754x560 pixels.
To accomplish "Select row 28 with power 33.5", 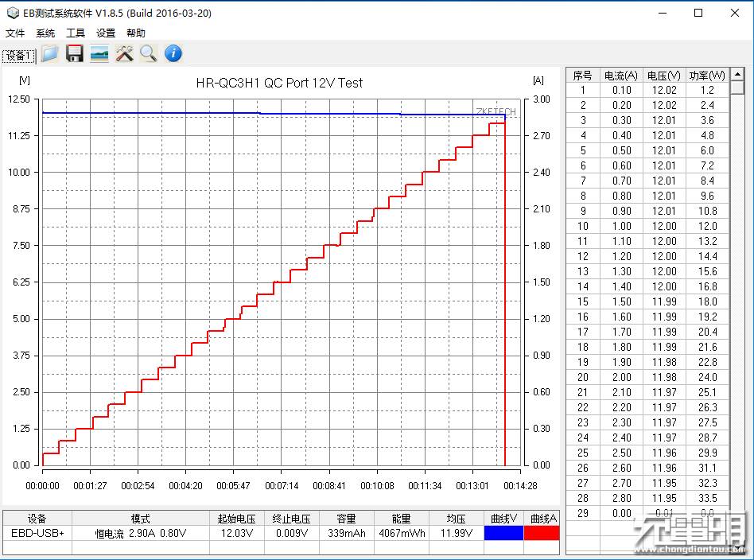I will click(x=647, y=498).
